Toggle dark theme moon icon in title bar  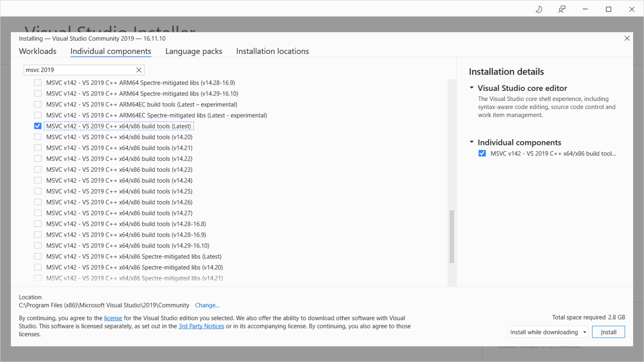pos(539,9)
